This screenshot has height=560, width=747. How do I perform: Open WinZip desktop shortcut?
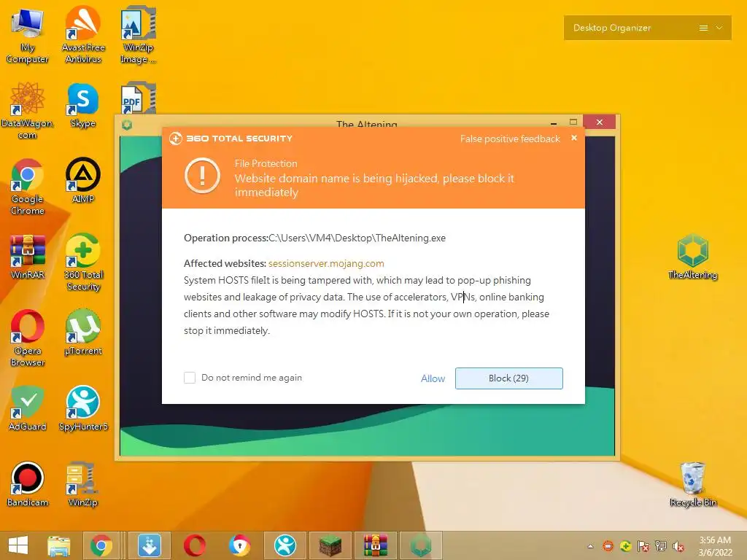(x=83, y=484)
